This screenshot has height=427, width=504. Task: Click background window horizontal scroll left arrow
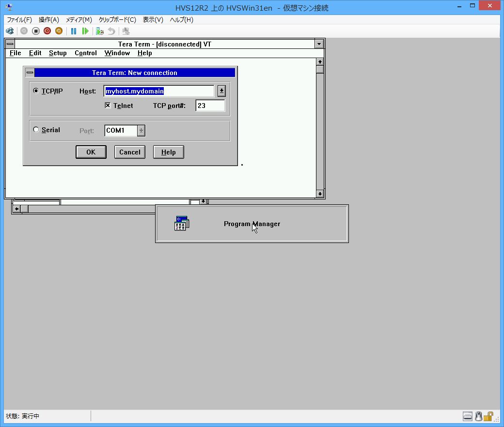pos(16,209)
